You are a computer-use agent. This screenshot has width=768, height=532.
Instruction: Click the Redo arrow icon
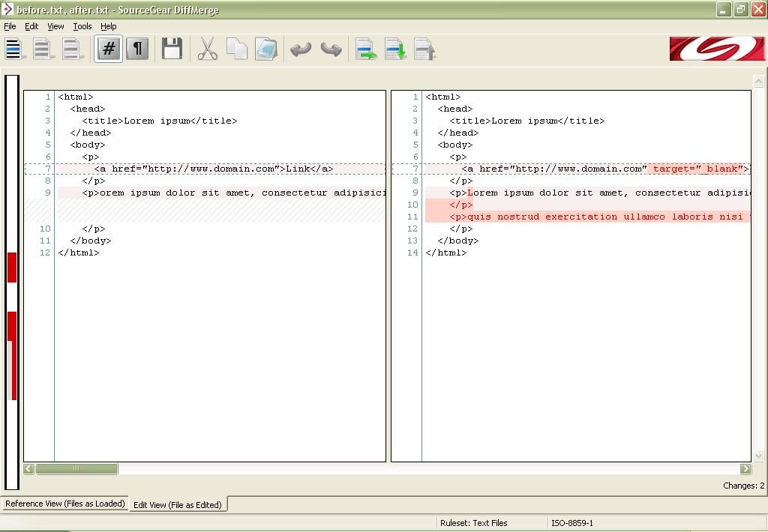[x=331, y=49]
